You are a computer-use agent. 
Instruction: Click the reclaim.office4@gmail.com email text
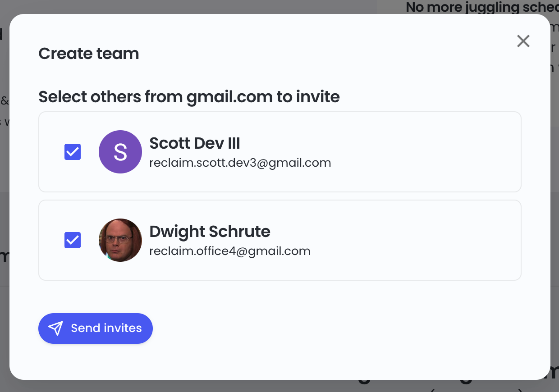point(230,251)
